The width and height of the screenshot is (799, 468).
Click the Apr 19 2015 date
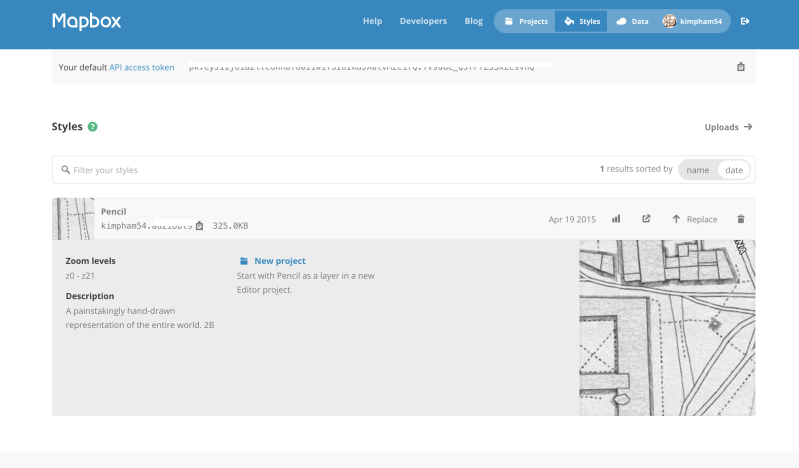pyautogui.click(x=572, y=219)
